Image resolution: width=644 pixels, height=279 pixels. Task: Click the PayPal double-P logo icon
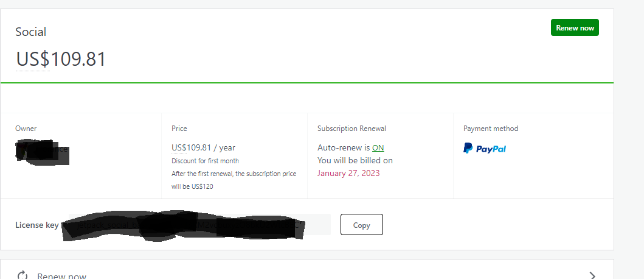click(468, 148)
